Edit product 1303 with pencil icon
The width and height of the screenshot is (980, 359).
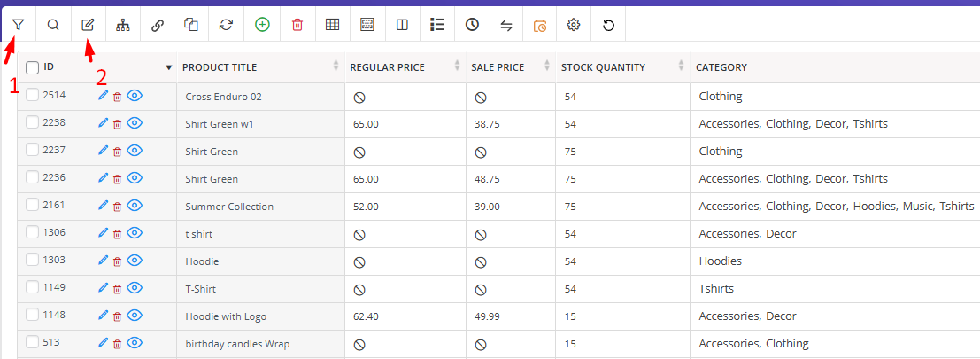pos(104,261)
